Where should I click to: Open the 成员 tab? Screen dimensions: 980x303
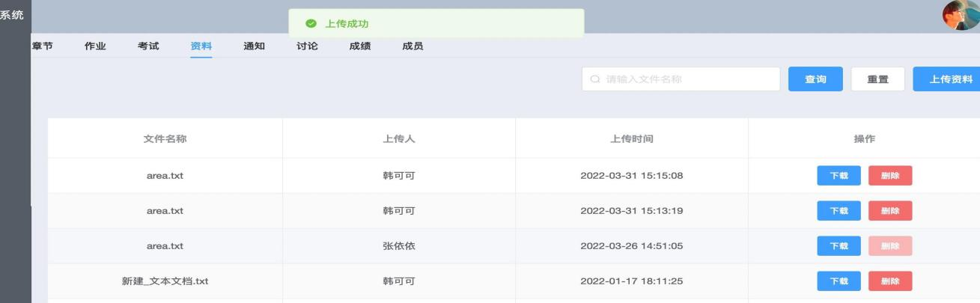coord(413,46)
